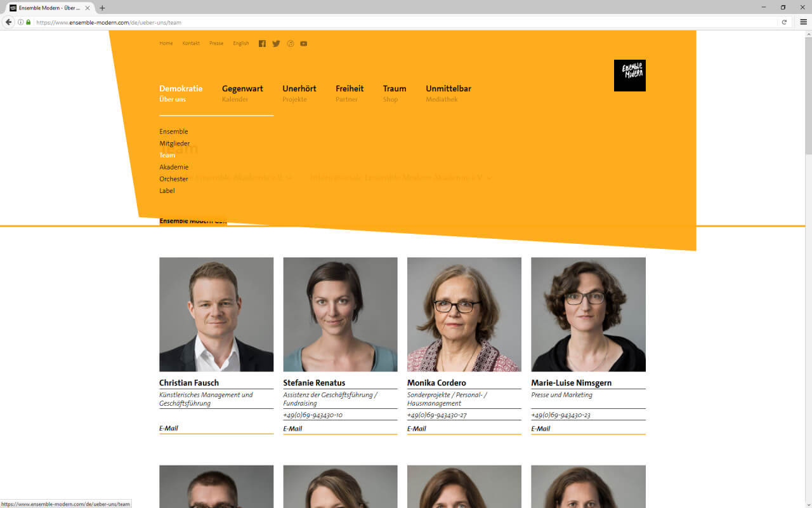The height and width of the screenshot is (508, 812).
Task: Select Ensemble in the submenu
Action: coord(174,131)
